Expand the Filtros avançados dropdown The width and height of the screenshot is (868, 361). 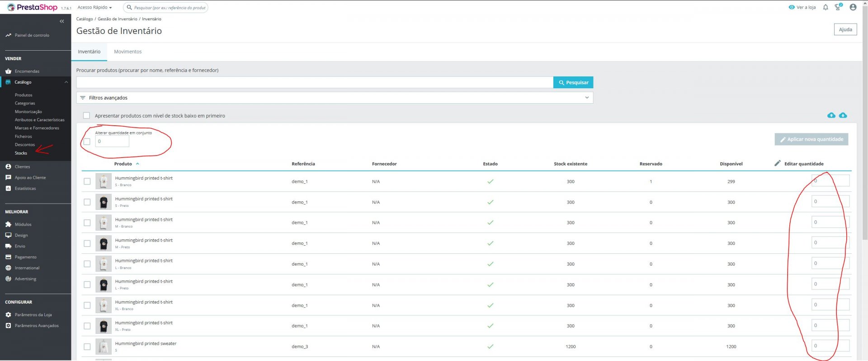point(335,98)
